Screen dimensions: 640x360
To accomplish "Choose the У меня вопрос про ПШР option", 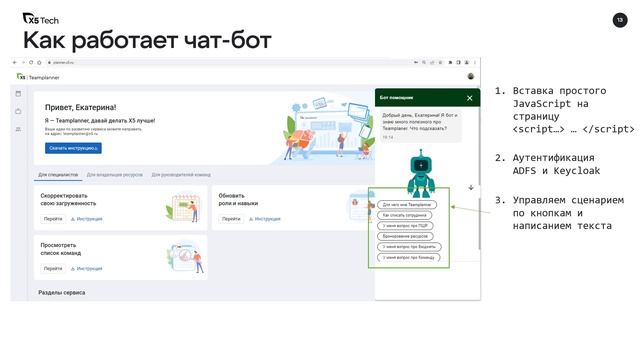I will pos(405,226).
